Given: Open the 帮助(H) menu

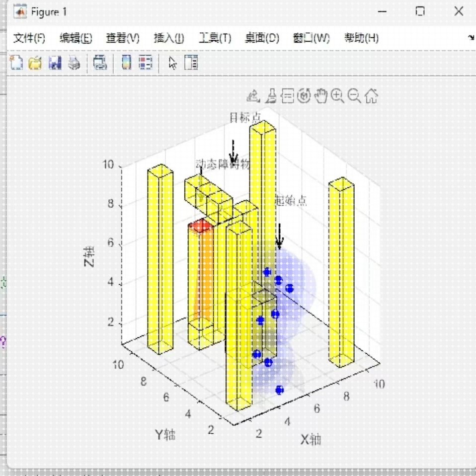Looking at the screenshot, I should tap(361, 38).
